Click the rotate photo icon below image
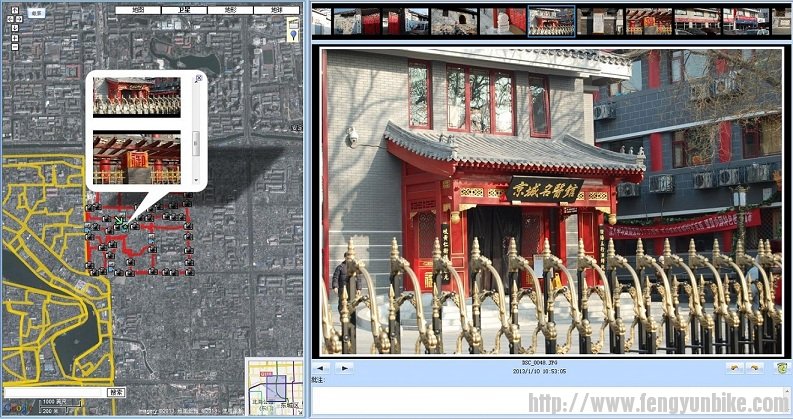Image resolution: width=793 pixels, height=419 pixels. [733, 367]
